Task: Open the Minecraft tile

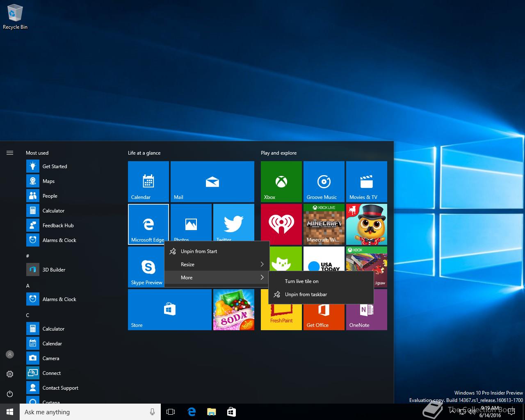Action: pos(324,224)
